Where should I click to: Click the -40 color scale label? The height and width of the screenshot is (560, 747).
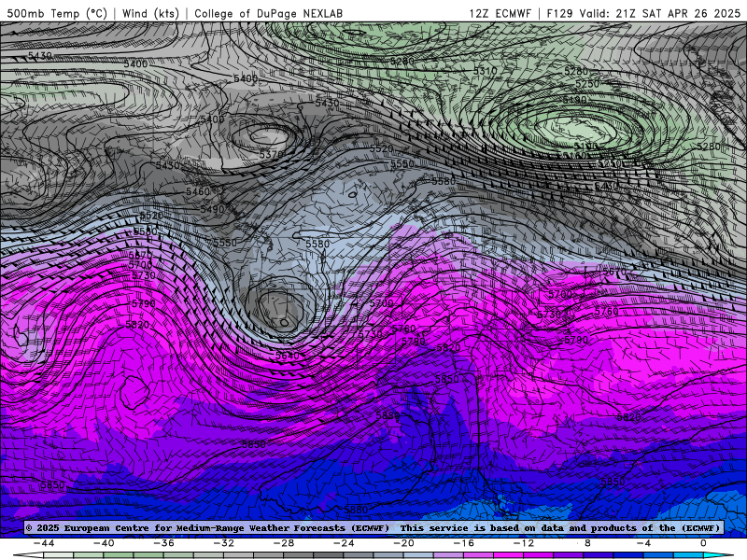[x=104, y=543]
